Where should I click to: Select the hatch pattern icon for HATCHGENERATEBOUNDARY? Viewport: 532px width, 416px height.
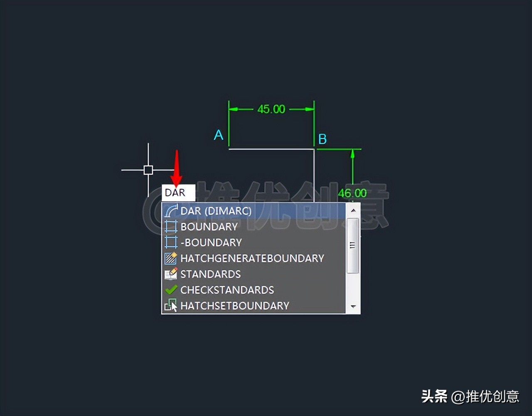(x=171, y=258)
